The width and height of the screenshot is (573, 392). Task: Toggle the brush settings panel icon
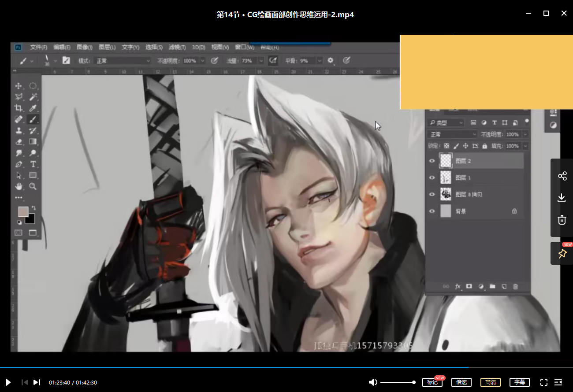click(66, 60)
